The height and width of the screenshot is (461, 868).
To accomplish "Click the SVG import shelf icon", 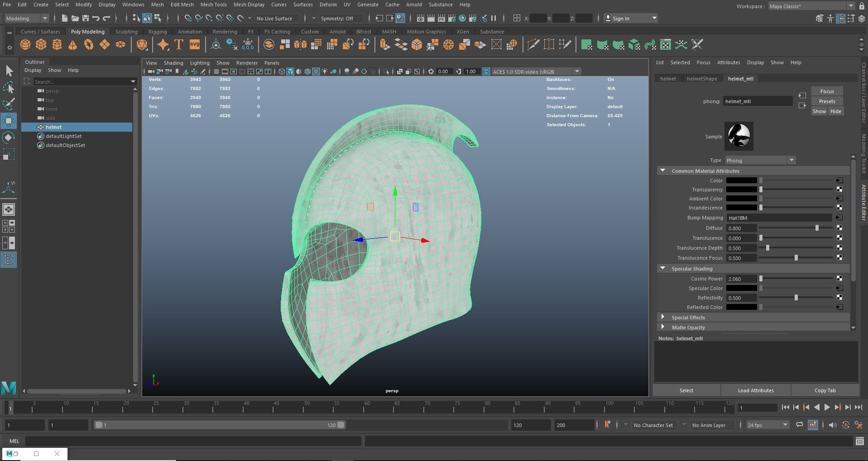I will (x=195, y=44).
